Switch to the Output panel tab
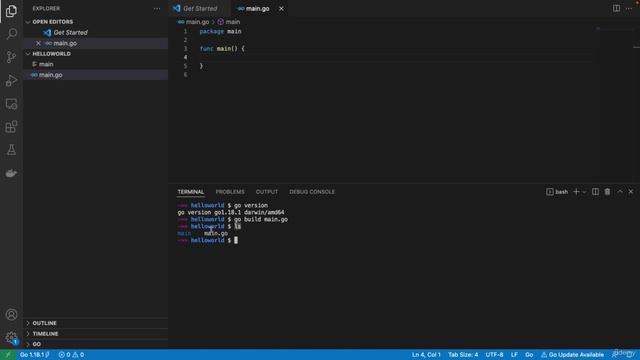The width and height of the screenshot is (640, 360). coord(267,192)
